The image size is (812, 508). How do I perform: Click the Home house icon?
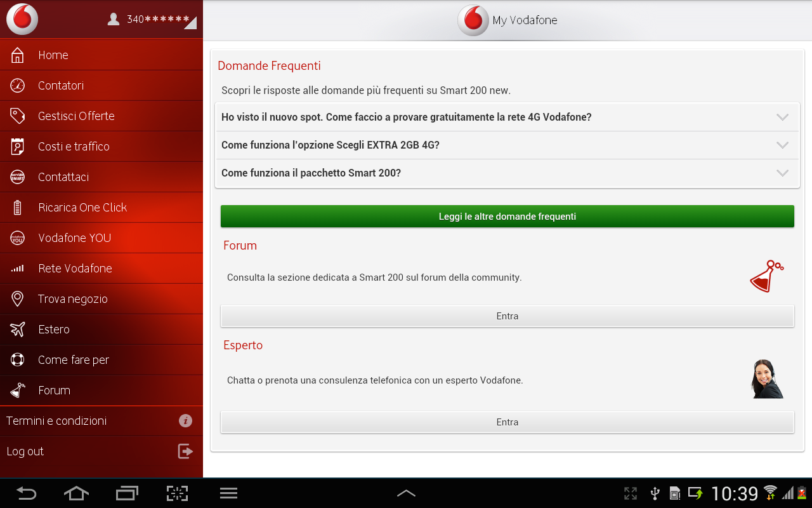tap(18, 55)
